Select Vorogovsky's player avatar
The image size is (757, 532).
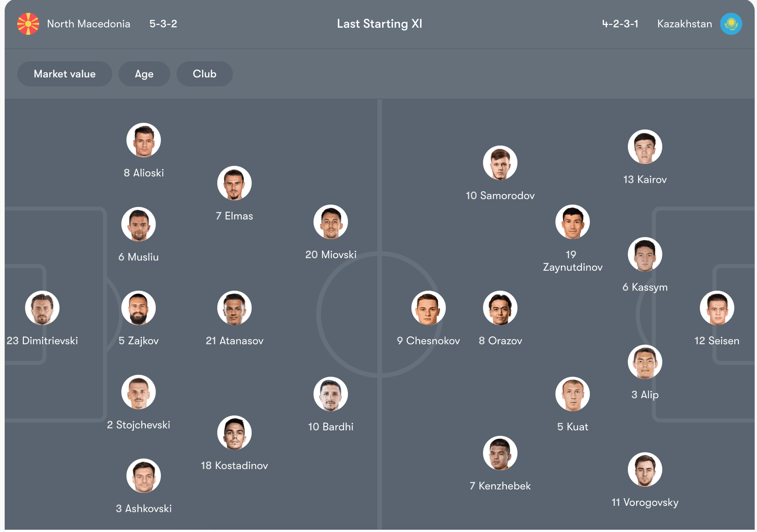(x=645, y=470)
